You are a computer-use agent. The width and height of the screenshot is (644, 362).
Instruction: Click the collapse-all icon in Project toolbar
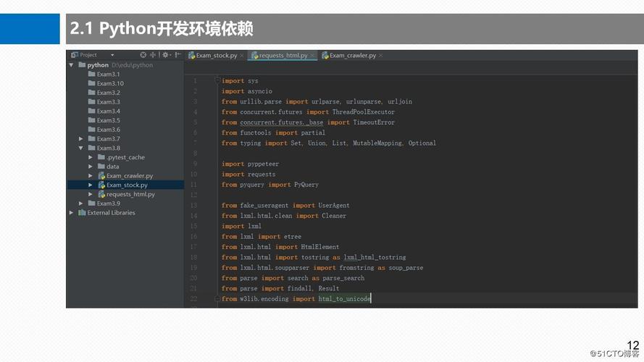coord(153,54)
